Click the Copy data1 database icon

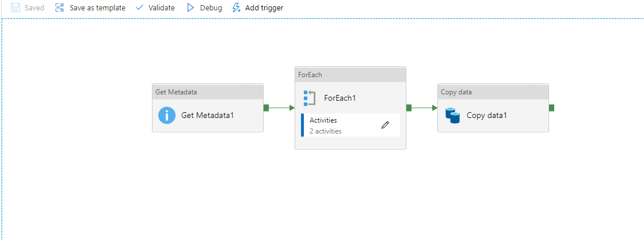click(452, 116)
